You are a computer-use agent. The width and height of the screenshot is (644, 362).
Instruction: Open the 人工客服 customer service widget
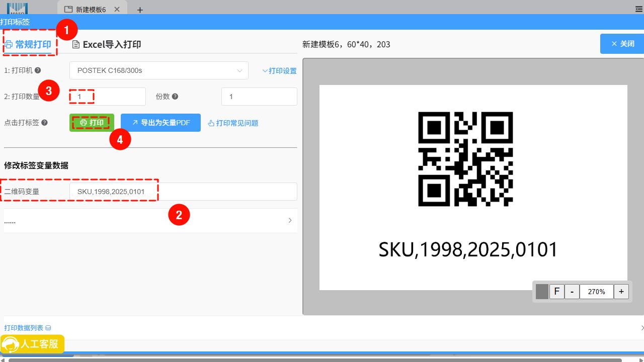click(32, 344)
